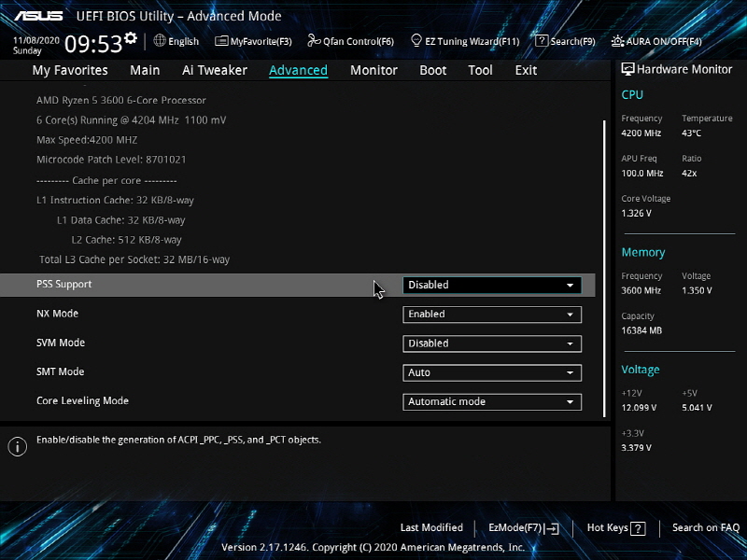This screenshot has width=747, height=560.
Task: Click the L2 Cache: 512 KB/8-way line
Action: [126, 240]
